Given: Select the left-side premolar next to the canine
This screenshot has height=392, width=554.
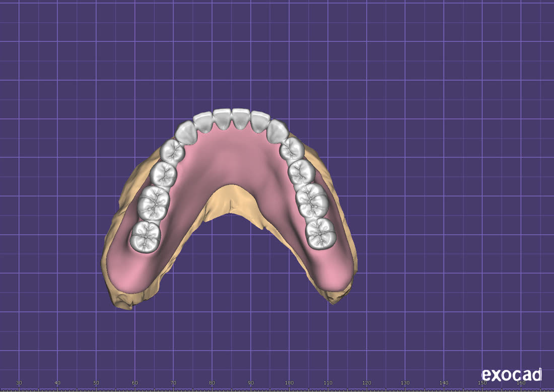Looking at the screenshot, I should (x=172, y=151).
